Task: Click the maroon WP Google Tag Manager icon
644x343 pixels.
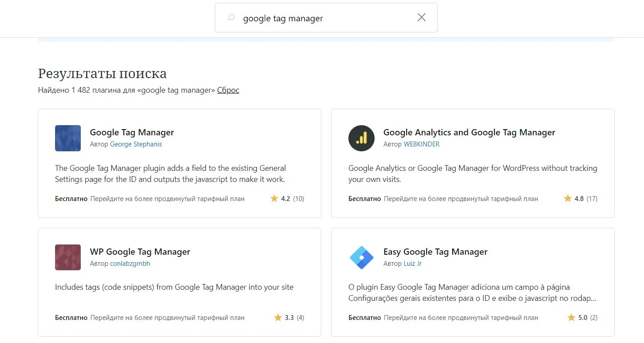Action: tap(68, 257)
